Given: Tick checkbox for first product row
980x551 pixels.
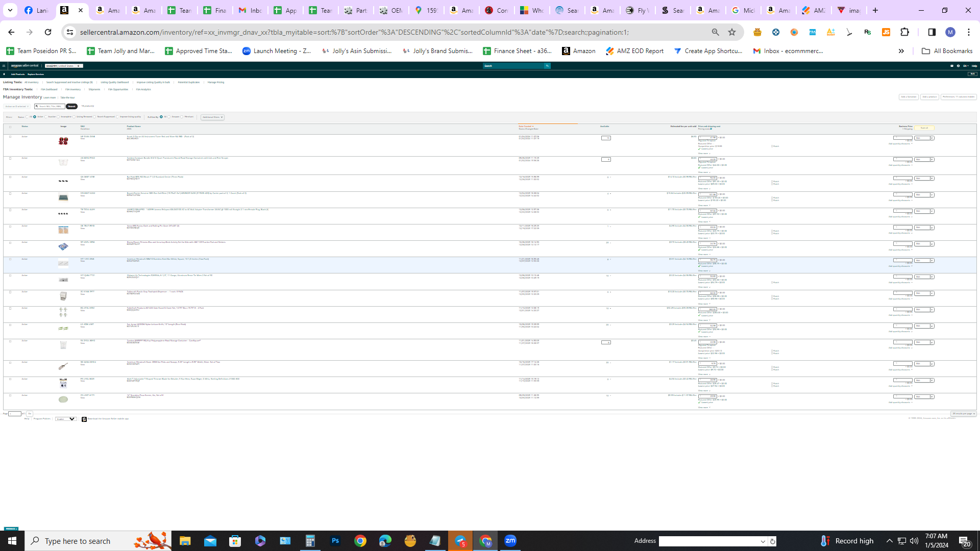Looking at the screenshot, I should (x=10, y=137).
